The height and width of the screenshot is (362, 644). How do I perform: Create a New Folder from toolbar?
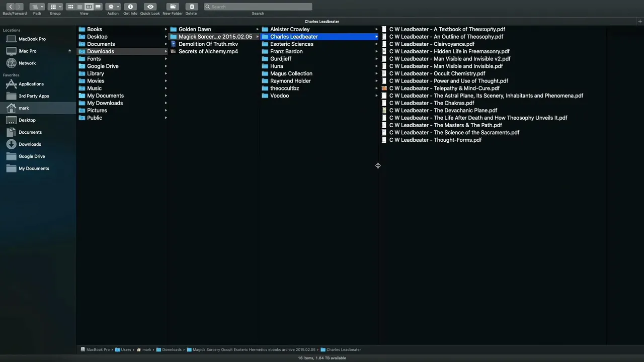click(x=173, y=7)
